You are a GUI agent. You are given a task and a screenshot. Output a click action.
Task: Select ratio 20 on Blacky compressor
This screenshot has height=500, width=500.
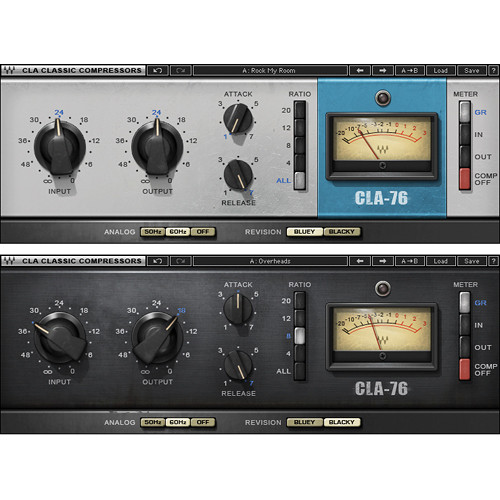coord(300,301)
